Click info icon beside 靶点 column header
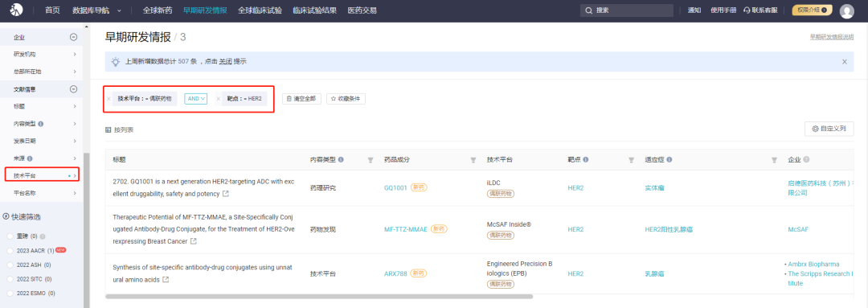Viewport: 868px width, 308px height. click(586, 159)
